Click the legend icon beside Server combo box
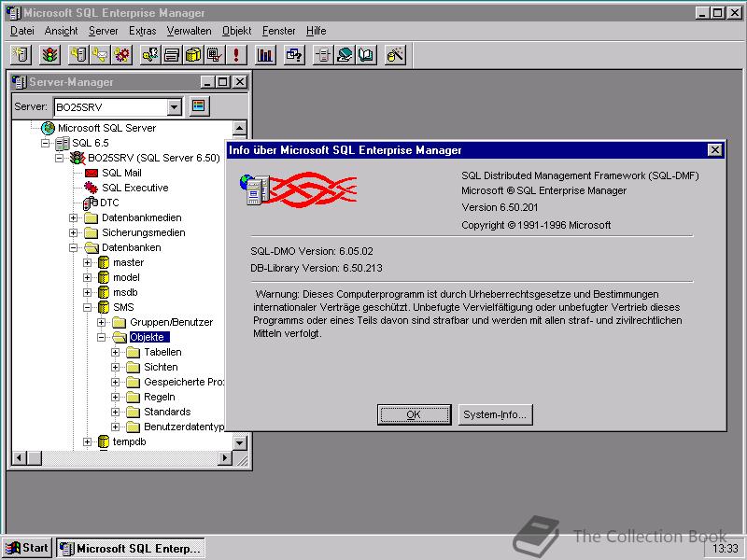747x560 pixels. (x=199, y=105)
